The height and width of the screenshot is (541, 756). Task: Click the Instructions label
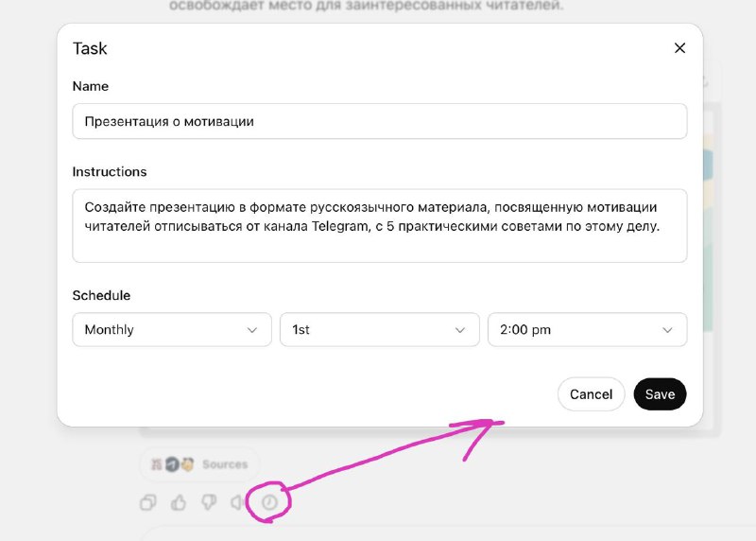[x=110, y=172]
